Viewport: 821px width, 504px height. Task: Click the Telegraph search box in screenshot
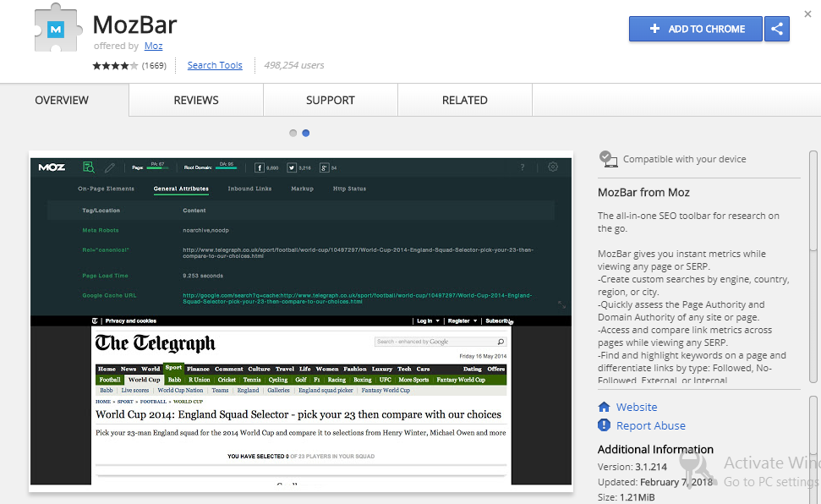tap(441, 342)
